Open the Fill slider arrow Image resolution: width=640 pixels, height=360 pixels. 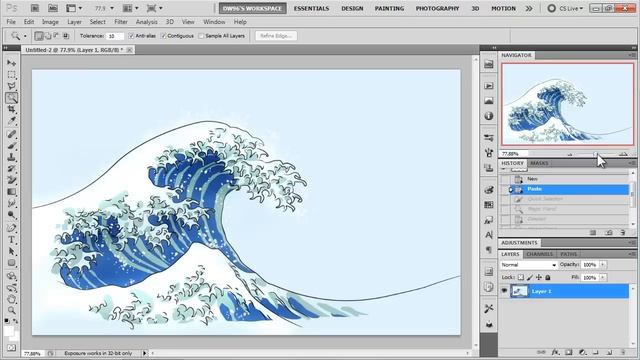[x=602, y=278]
